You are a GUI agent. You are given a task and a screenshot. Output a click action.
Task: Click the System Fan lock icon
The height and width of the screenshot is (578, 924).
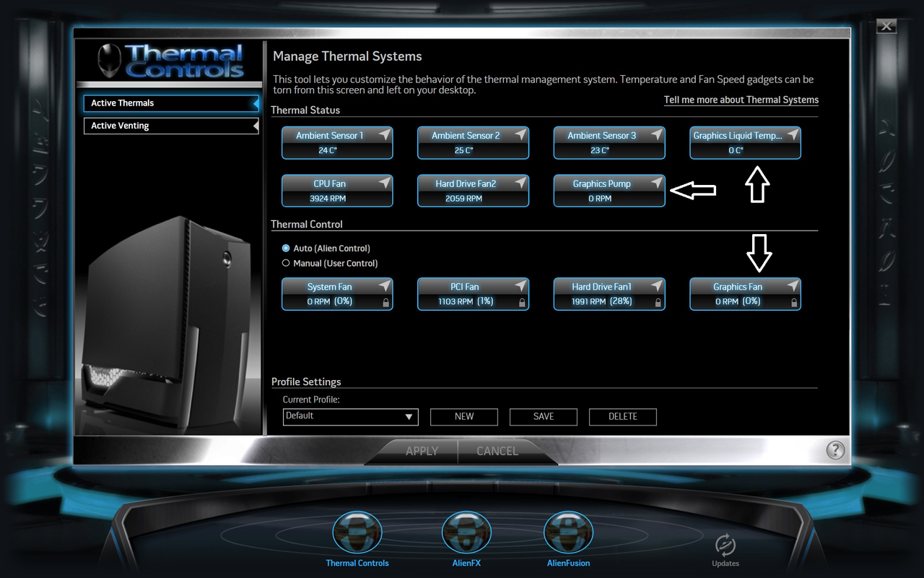coord(386,303)
